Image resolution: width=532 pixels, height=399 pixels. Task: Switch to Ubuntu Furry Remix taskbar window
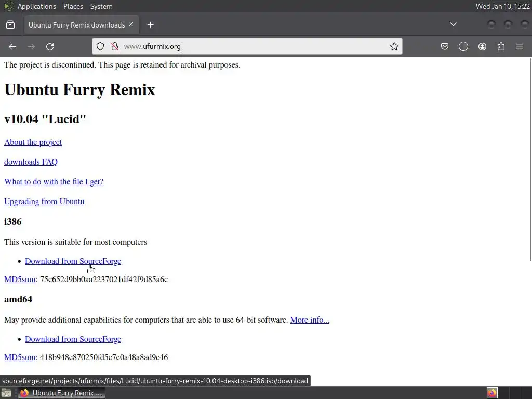[x=61, y=393]
